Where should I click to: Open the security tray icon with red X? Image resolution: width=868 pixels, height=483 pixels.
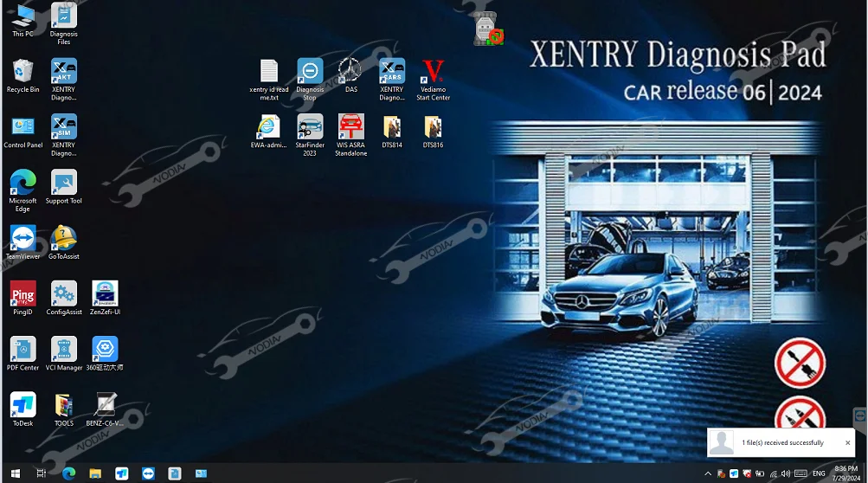pos(747,473)
